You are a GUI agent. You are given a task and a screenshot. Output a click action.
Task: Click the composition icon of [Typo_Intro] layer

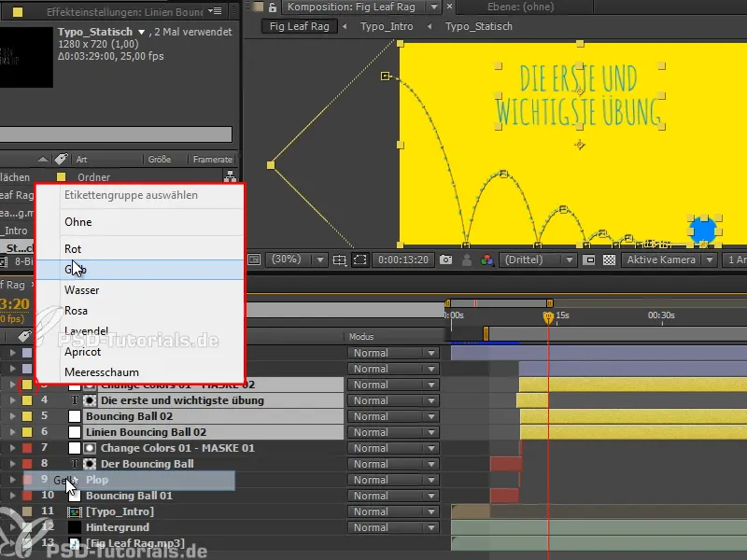75,511
